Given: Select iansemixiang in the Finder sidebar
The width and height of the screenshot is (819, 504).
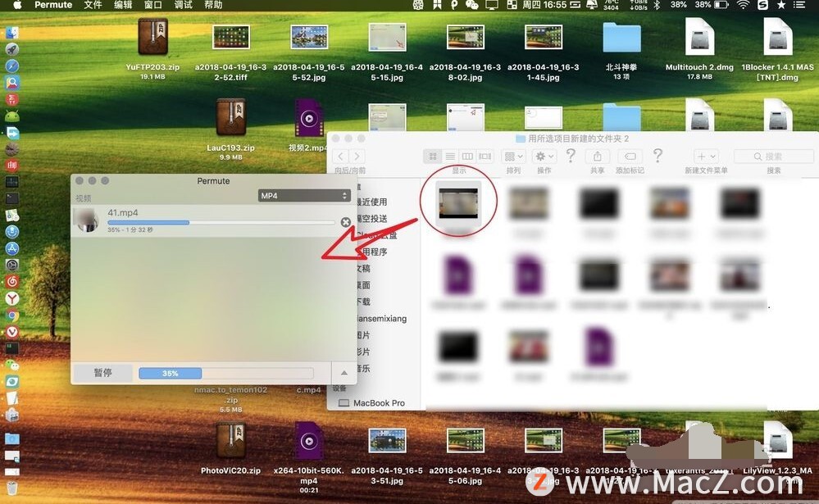Looking at the screenshot, I should (x=381, y=319).
